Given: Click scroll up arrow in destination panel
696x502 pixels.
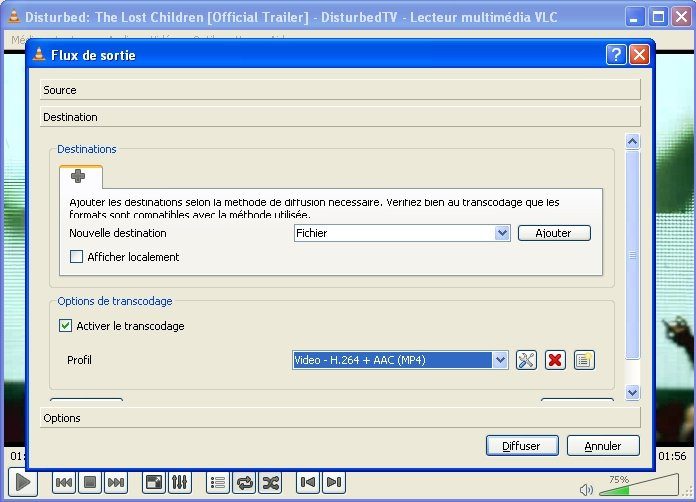Looking at the screenshot, I should [x=633, y=142].
